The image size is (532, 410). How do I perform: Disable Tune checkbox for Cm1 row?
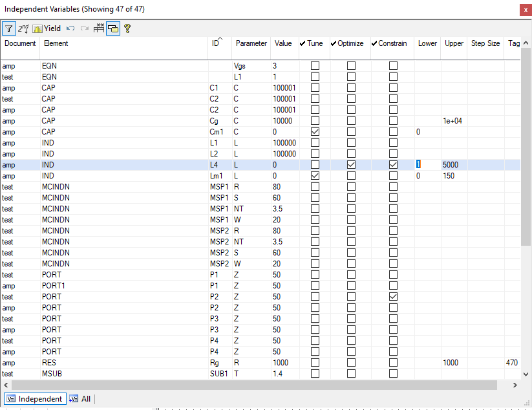pyautogui.click(x=315, y=132)
